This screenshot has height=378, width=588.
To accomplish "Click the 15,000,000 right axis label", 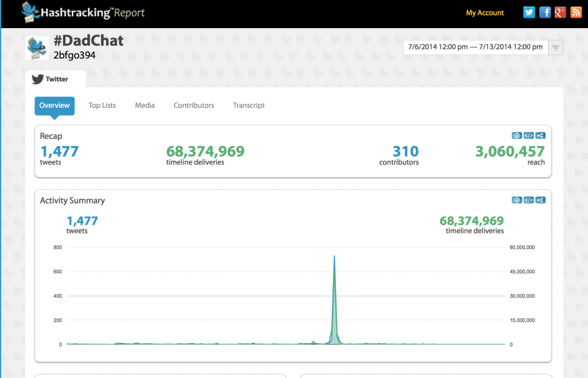I will pos(522,320).
